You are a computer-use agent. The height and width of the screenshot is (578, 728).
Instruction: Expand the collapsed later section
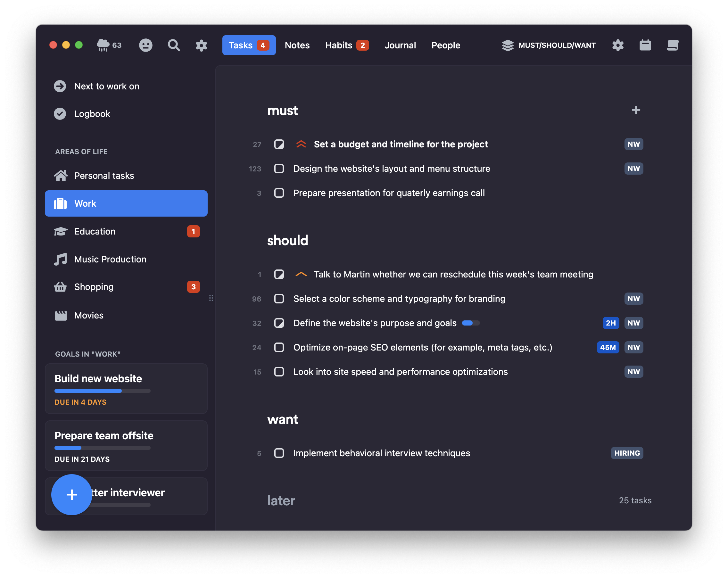[281, 500]
